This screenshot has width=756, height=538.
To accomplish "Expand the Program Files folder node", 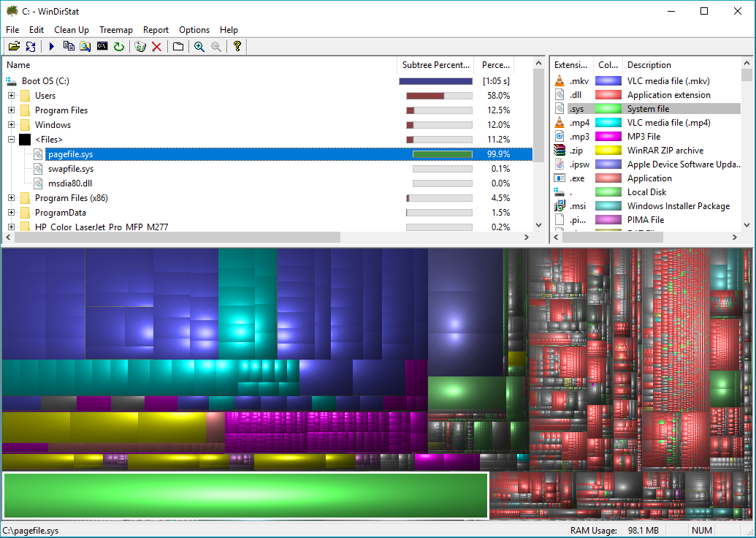I will pos(11,110).
